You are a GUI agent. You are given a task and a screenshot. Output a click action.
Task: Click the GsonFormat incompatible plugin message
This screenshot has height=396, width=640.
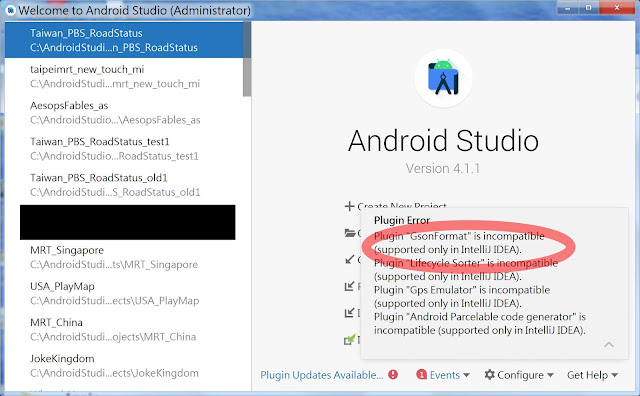pyautogui.click(x=459, y=243)
